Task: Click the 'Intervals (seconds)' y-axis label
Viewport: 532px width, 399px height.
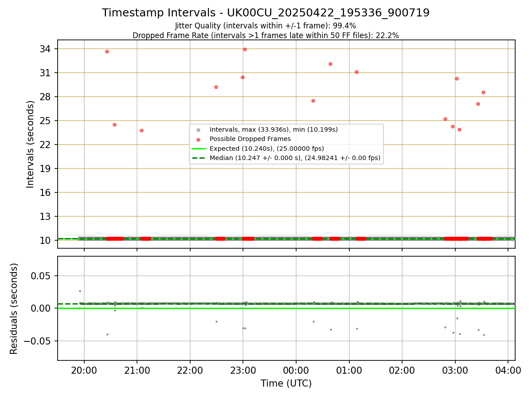Action: [x=30, y=144]
